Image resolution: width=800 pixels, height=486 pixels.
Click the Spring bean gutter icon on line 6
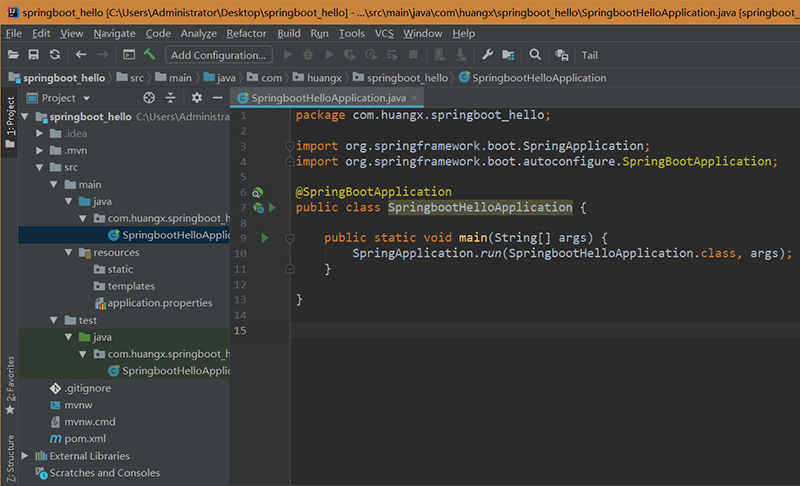click(x=258, y=192)
